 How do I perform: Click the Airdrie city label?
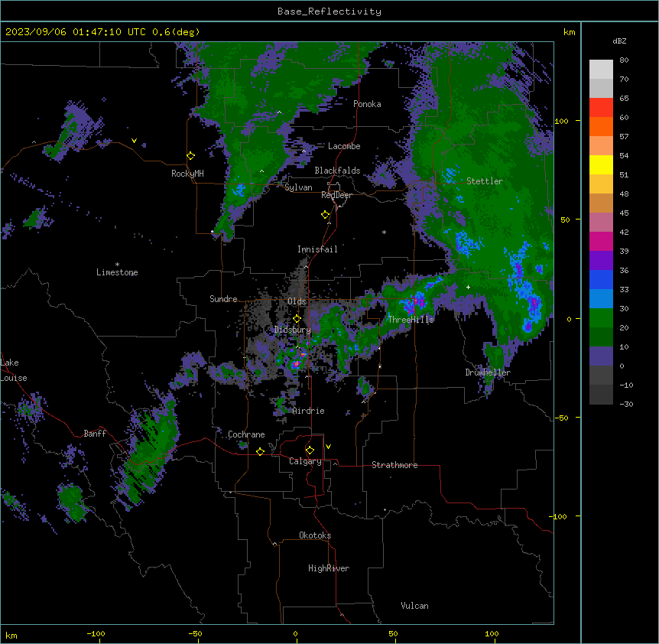(x=309, y=411)
